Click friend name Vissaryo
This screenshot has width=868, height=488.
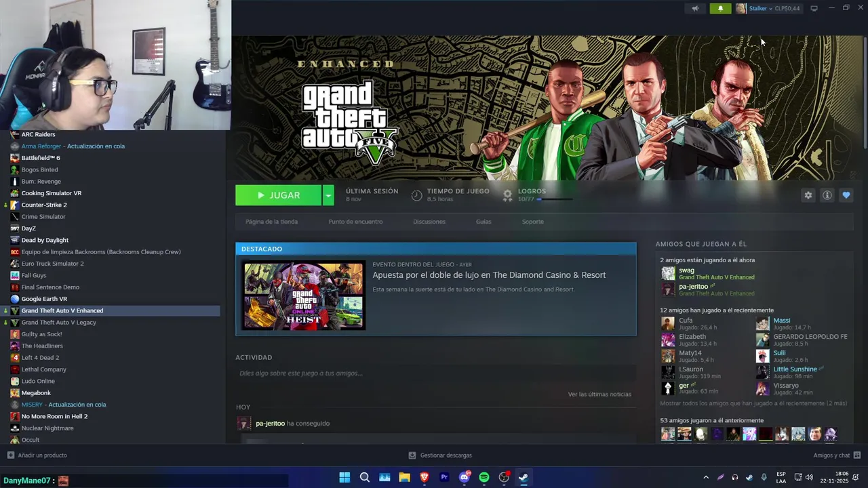click(786, 386)
